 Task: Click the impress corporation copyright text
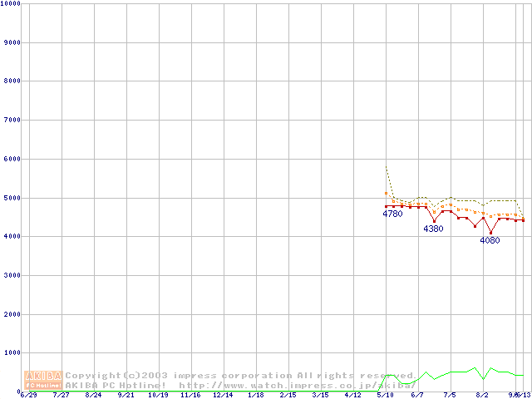click(241, 376)
